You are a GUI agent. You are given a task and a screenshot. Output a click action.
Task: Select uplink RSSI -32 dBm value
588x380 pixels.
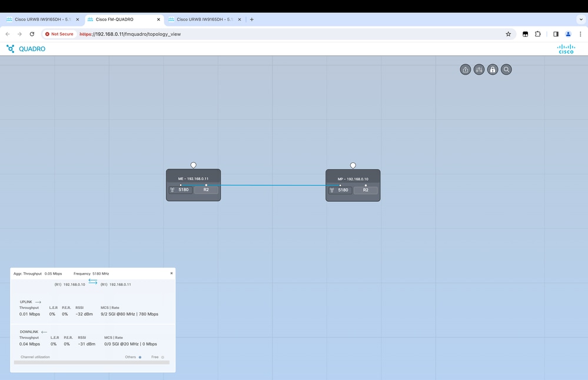tap(84, 314)
